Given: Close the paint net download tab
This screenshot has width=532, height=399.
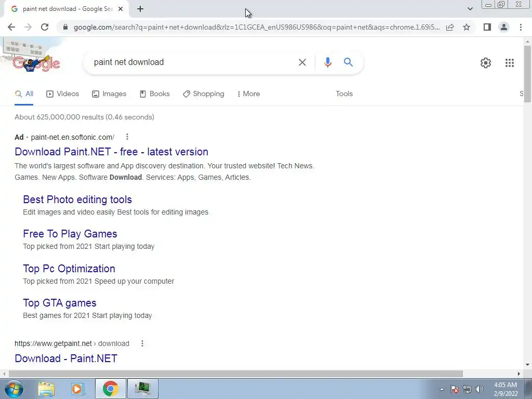Looking at the screenshot, I should [x=121, y=9].
